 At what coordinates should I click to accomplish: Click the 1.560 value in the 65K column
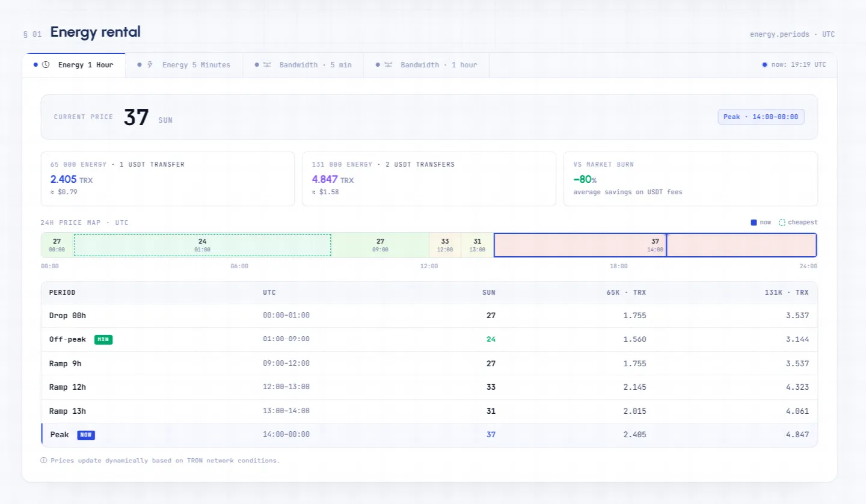(x=636, y=339)
